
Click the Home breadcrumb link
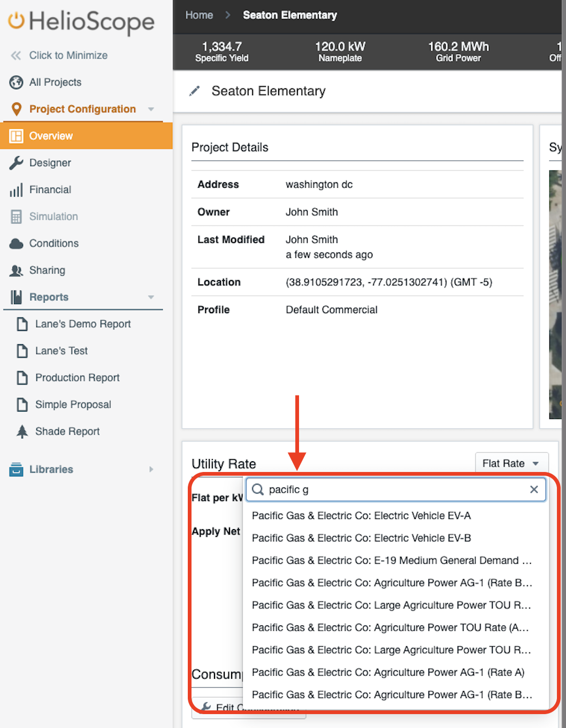[199, 15]
